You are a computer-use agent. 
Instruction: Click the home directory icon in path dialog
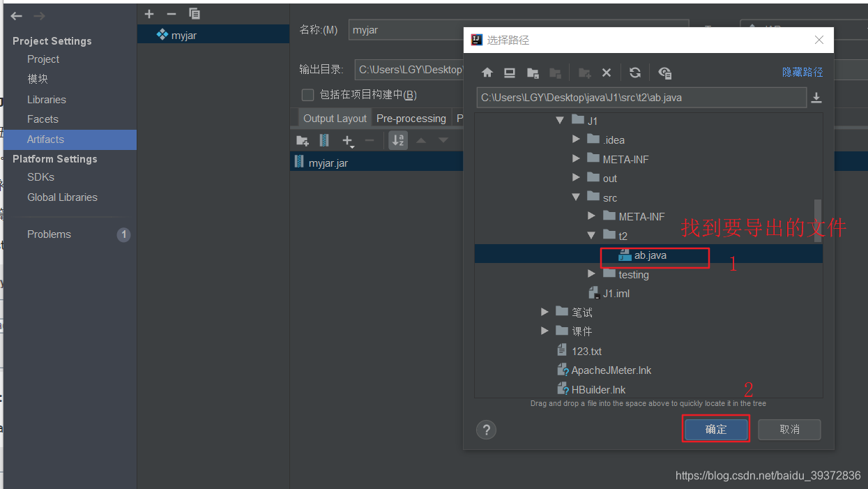(x=487, y=73)
